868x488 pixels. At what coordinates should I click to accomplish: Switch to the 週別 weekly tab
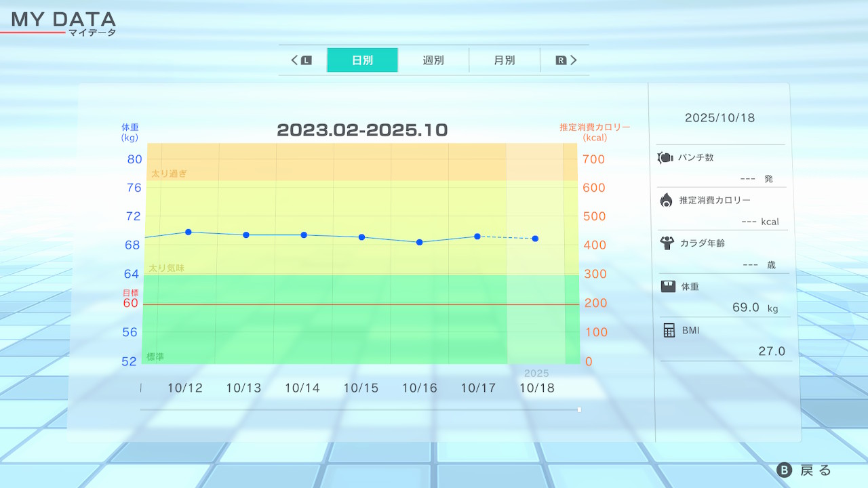(433, 60)
